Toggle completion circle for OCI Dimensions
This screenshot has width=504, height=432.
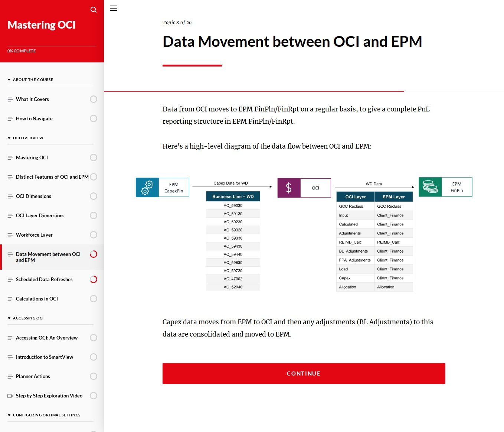[x=94, y=196]
